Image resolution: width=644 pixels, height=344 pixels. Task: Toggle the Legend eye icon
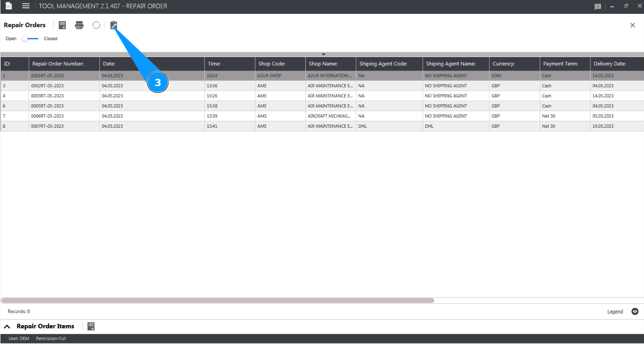click(x=635, y=312)
